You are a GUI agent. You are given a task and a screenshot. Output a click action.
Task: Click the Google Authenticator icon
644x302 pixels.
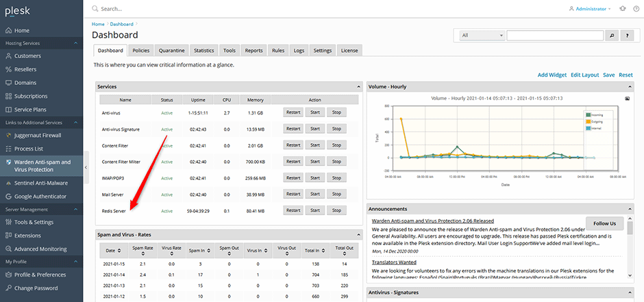click(8, 197)
